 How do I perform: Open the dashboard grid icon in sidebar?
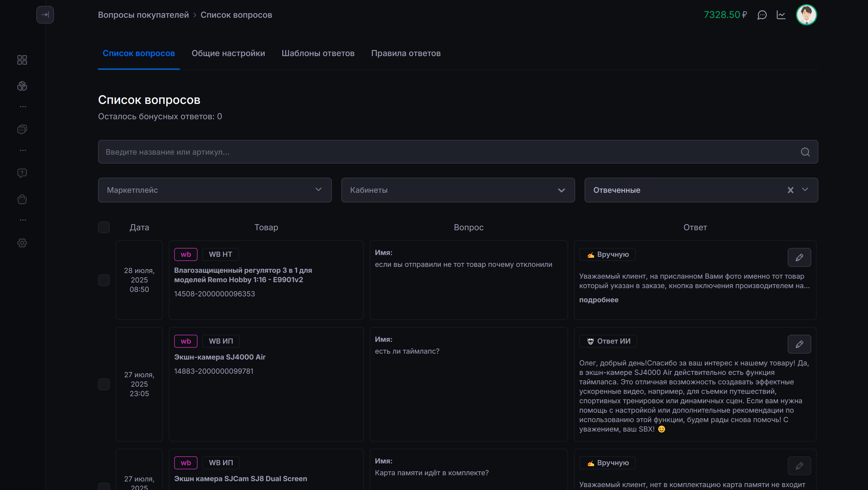22,60
